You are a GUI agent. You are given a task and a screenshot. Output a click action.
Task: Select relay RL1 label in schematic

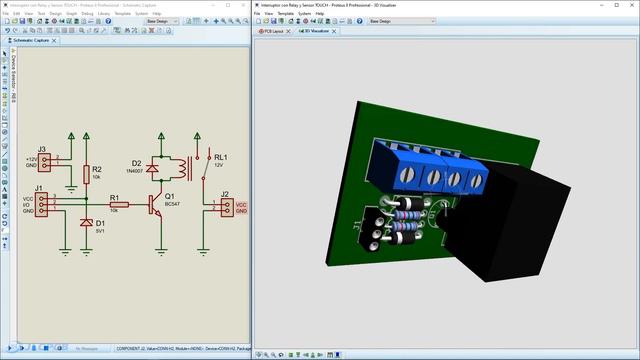[x=221, y=157]
